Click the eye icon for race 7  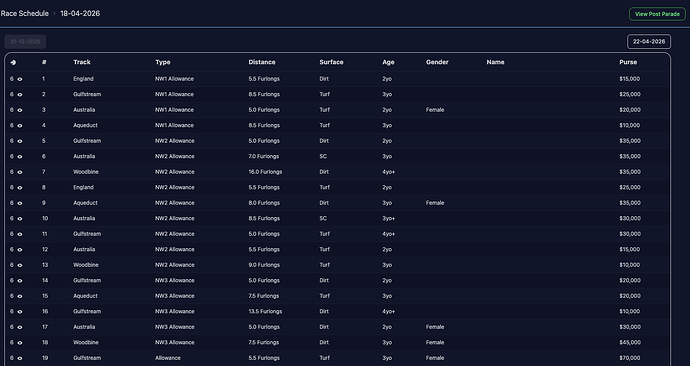click(x=20, y=172)
